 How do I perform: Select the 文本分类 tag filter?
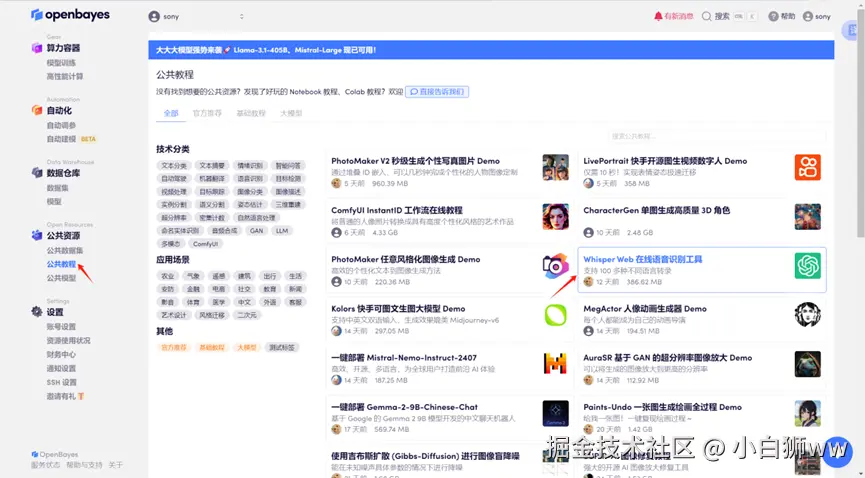coord(174,166)
